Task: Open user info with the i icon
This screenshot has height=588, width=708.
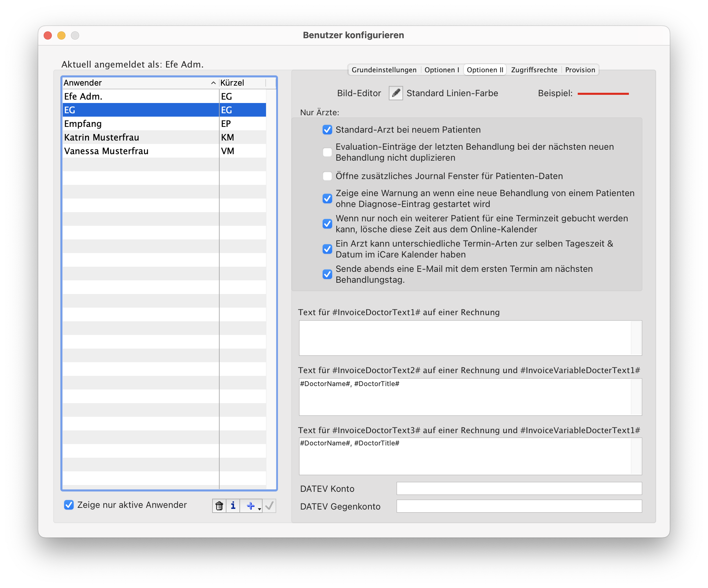Action: [233, 505]
